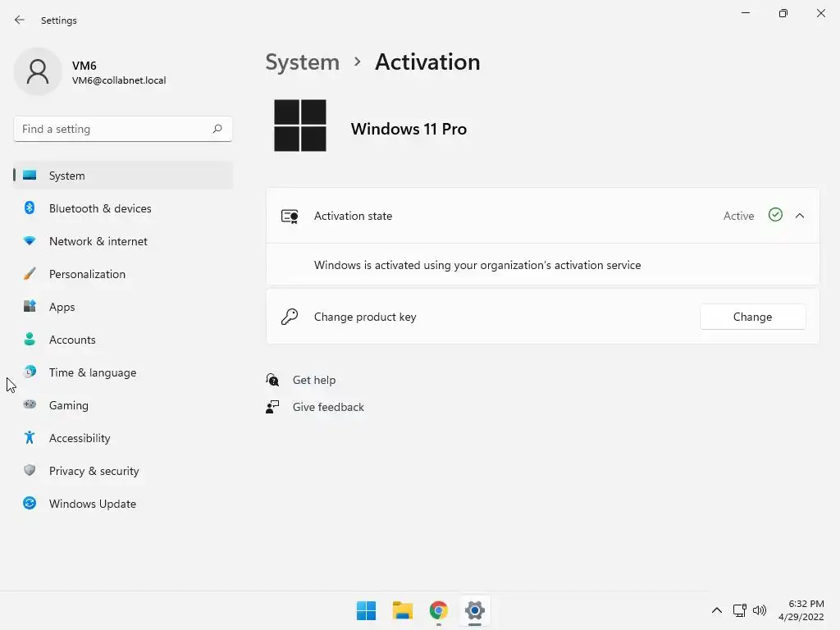Click the Activation state certificate icon

[x=290, y=217]
